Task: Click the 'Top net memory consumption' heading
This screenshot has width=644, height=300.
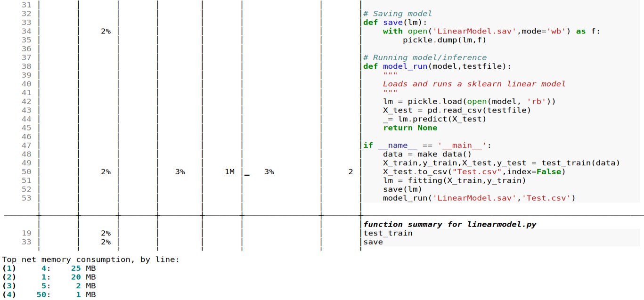Action: pyautogui.click(x=90, y=259)
